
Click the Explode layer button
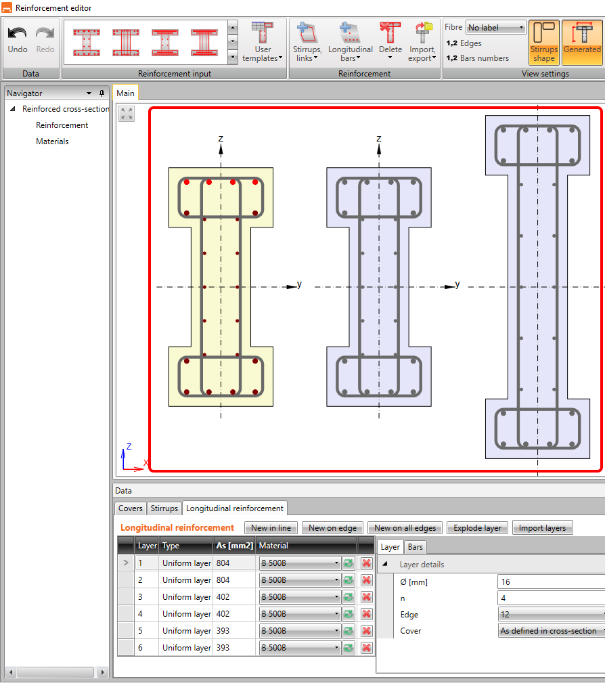pos(477,528)
